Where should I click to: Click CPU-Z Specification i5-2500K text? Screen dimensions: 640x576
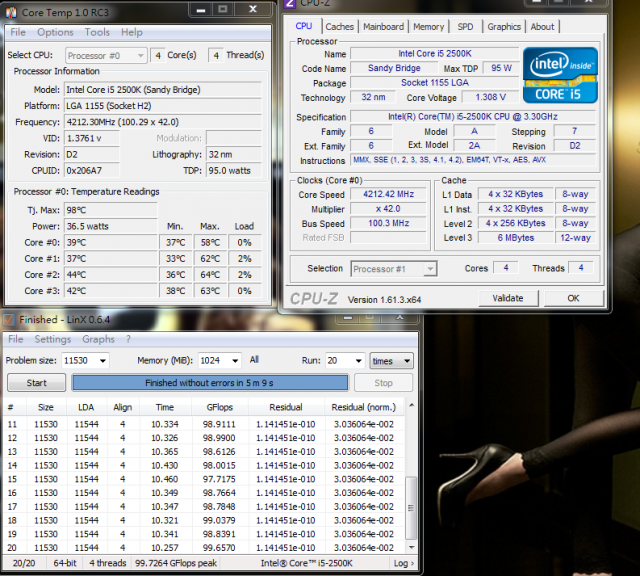pos(473,117)
